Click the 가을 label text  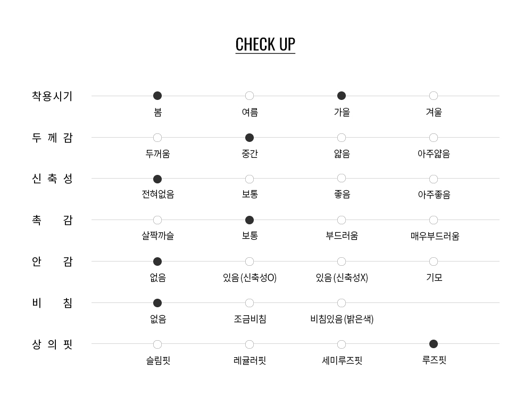tap(342, 112)
